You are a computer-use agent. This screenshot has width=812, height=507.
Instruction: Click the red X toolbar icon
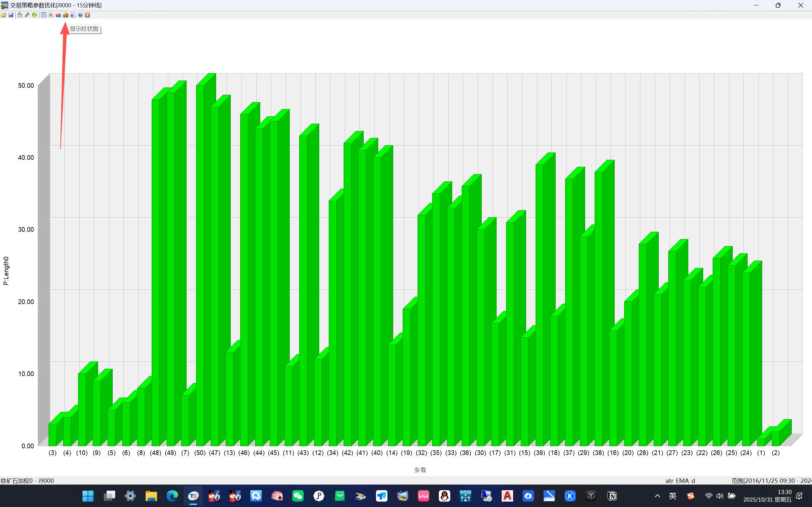coord(88,15)
